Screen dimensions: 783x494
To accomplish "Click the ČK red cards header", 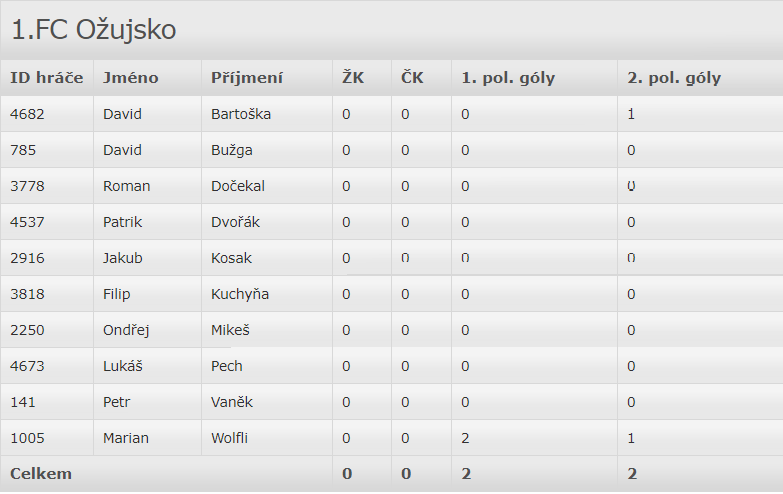I will point(412,78).
